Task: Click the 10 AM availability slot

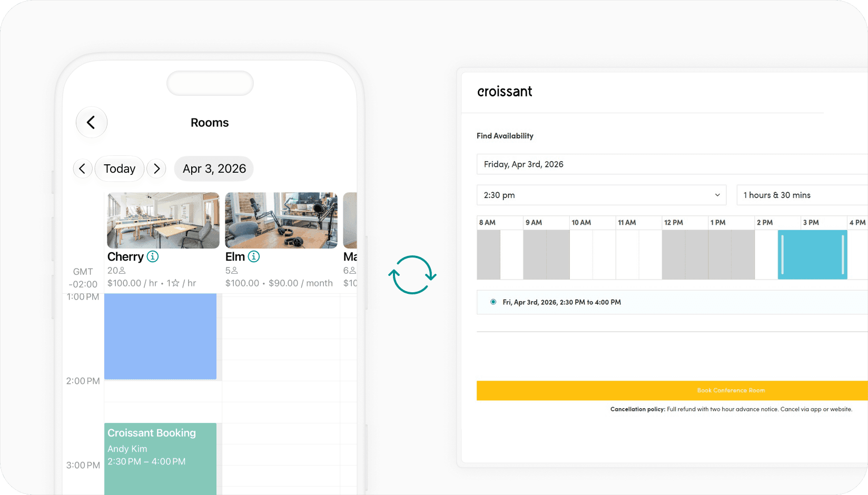Action: pyautogui.click(x=593, y=254)
